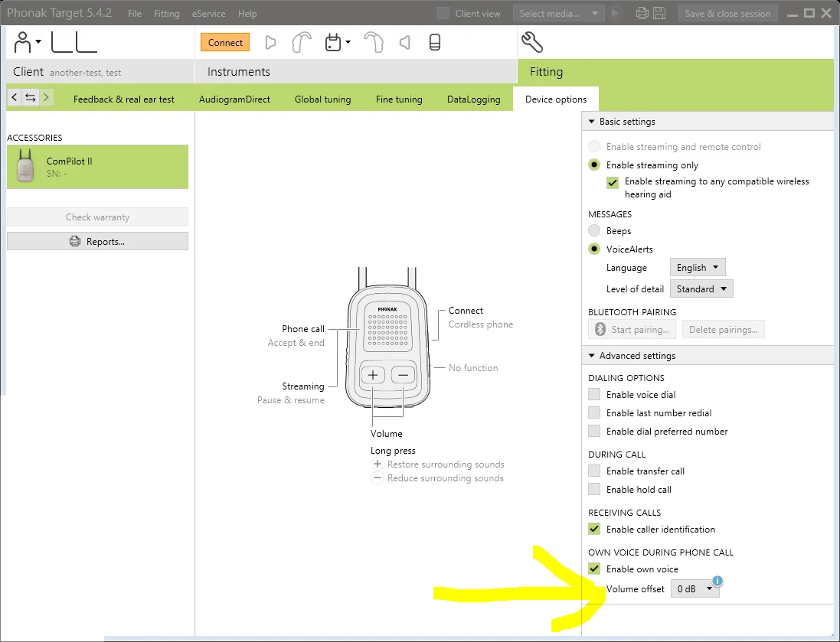The height and width of the screenshot is (642, 840).
Task: Collapse the Basic settings section
Action: point(591,122)
